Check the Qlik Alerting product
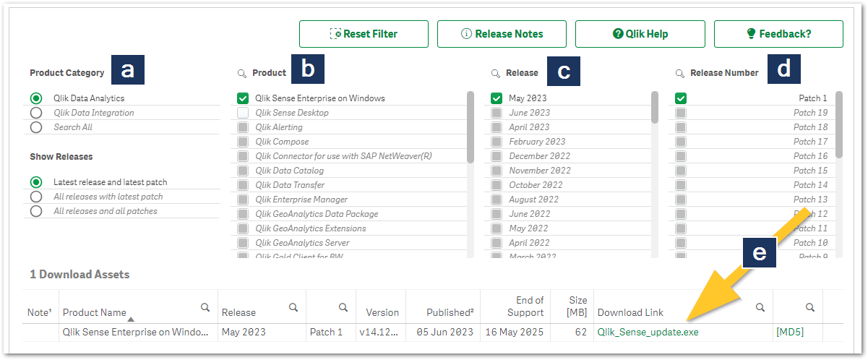Viewport: 868px width, 360px height. 243,127
